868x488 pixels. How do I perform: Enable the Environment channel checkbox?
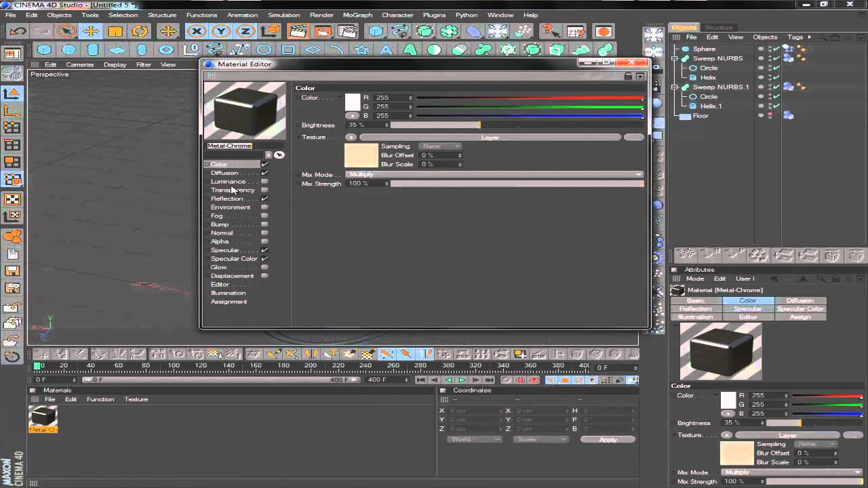264,207
